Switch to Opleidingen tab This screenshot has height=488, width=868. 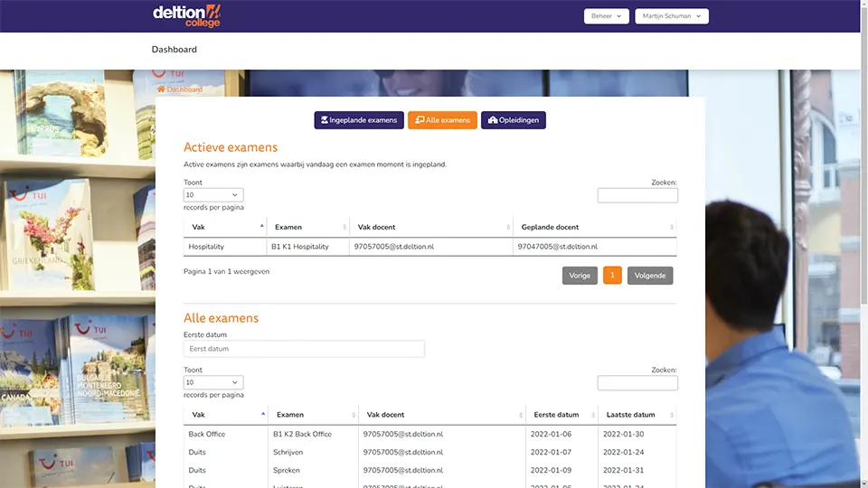pyautogui.click(x=514, y=120)
